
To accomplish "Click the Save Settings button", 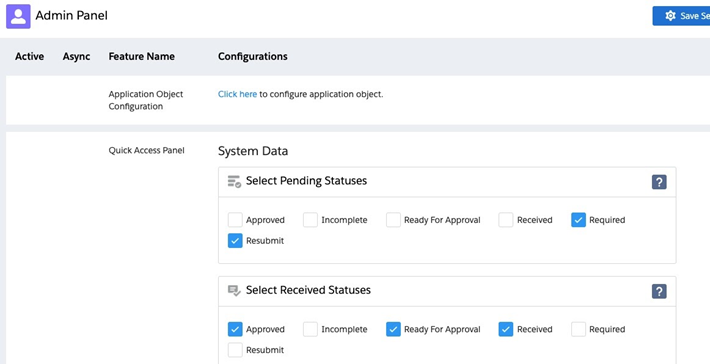I will (x=681, y=16).
